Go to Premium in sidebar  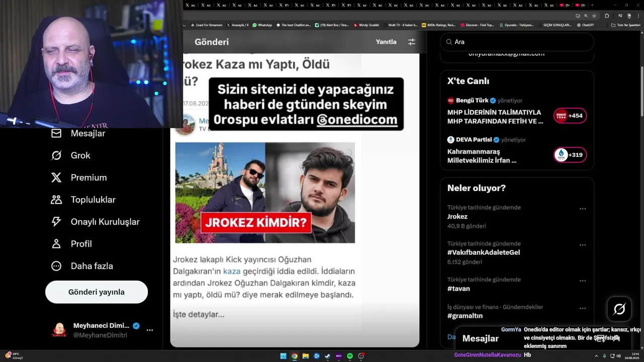78,177
